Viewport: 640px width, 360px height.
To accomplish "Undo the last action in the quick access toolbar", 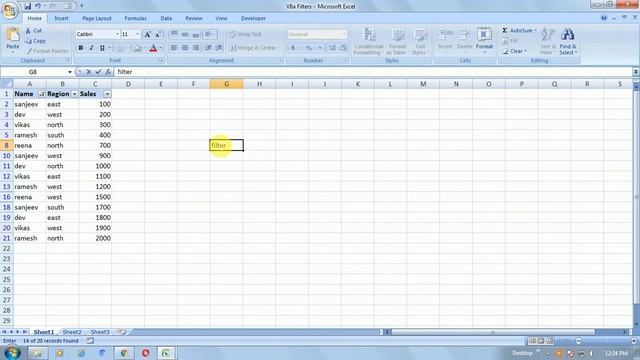I will pyautogui.click(x=38, y=6).
